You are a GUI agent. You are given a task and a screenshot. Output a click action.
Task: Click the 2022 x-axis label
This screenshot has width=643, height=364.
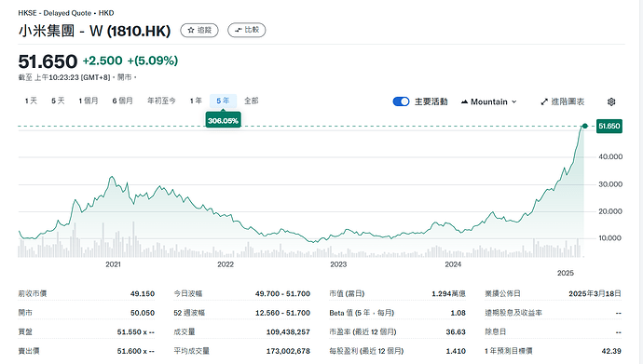tap(226, 264)
